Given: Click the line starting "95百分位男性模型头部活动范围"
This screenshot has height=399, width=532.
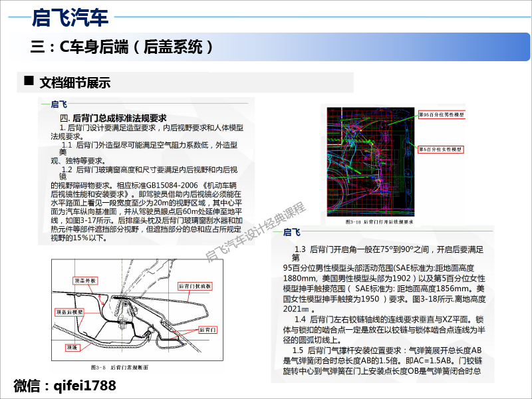Looking at the screenshot, I should [x=378, y=268].
